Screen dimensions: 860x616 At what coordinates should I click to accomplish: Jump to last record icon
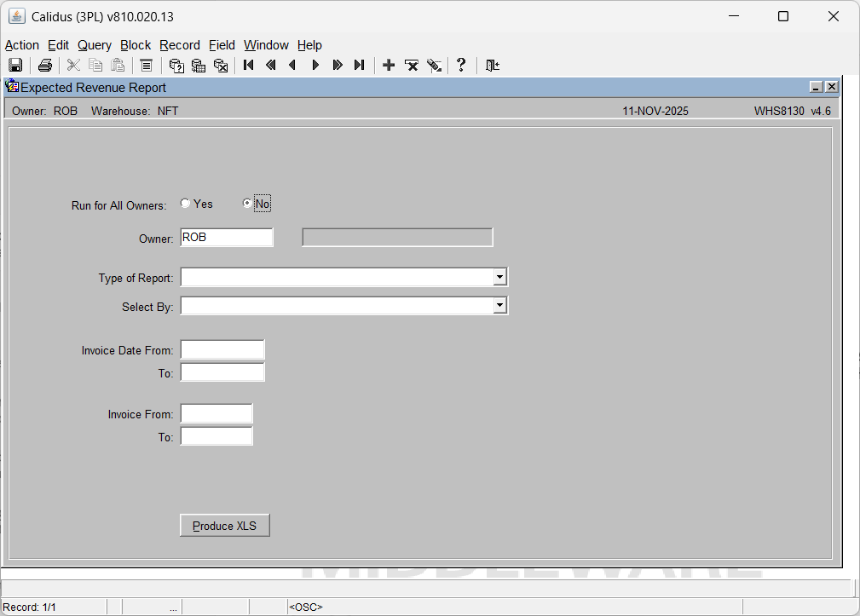tap(360, 66)
